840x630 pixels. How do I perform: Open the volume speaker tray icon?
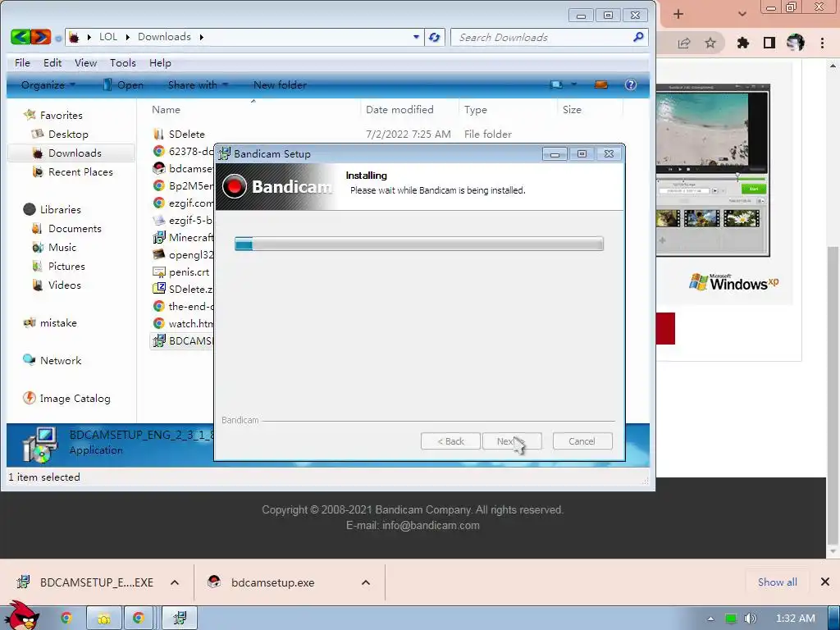tap(750, 619)
